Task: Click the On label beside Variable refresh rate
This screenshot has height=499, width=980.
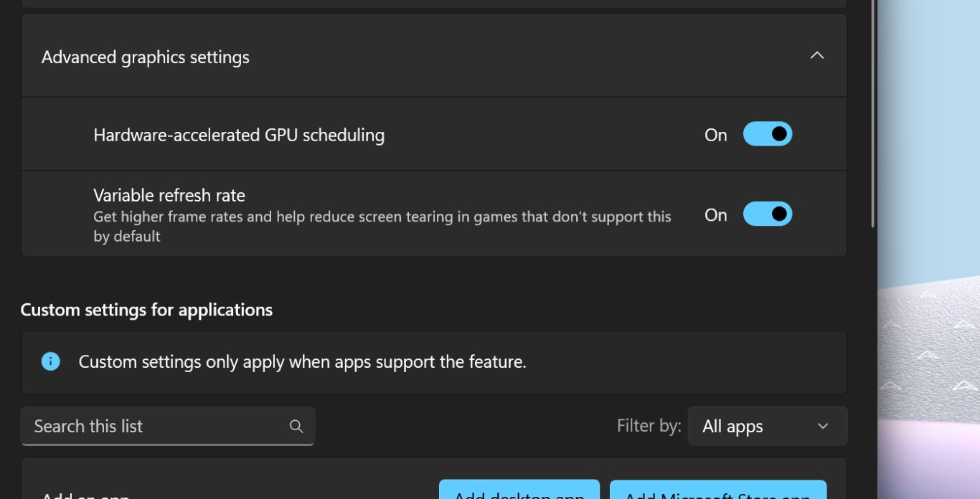Action: point(715,215)
